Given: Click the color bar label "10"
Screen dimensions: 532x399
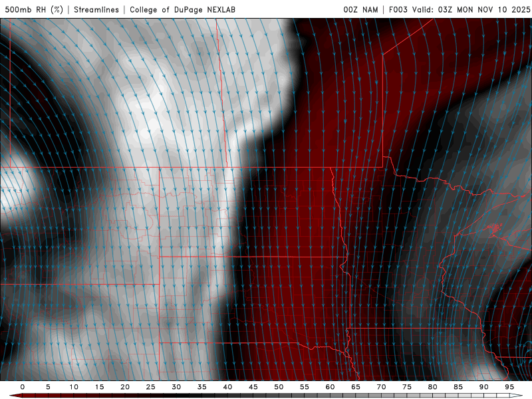Looking at the screenshot, I should coord(74,387).
